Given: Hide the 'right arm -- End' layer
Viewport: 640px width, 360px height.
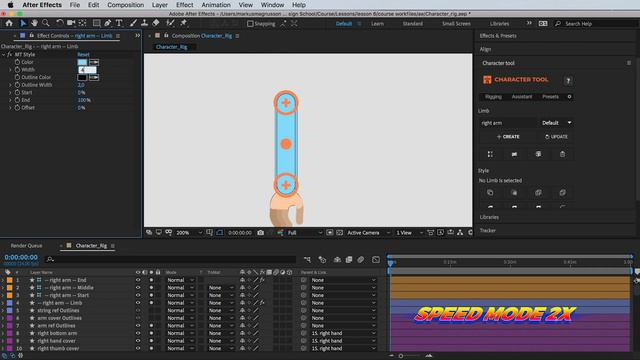Looking at the screenshot, I should (x=138, y=280).
